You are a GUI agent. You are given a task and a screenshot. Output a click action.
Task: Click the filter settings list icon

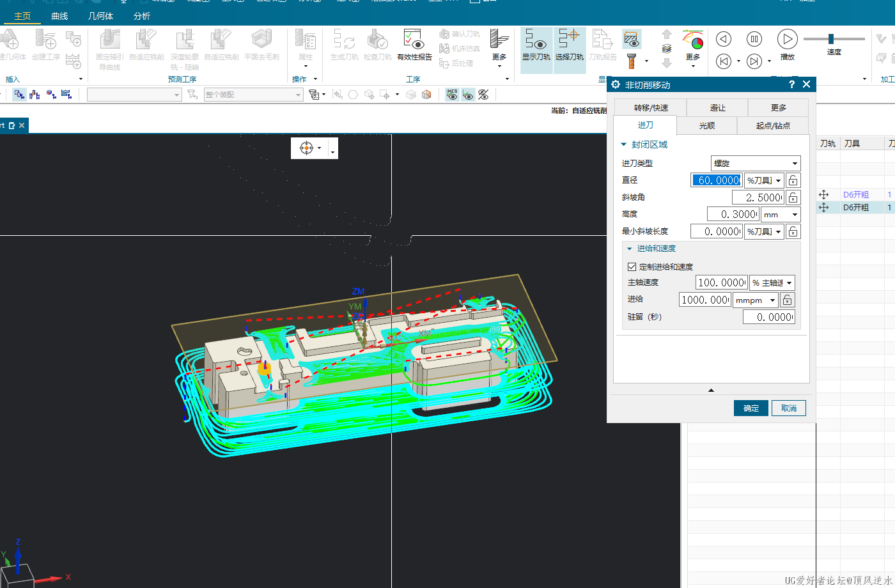tap(314, 95)
